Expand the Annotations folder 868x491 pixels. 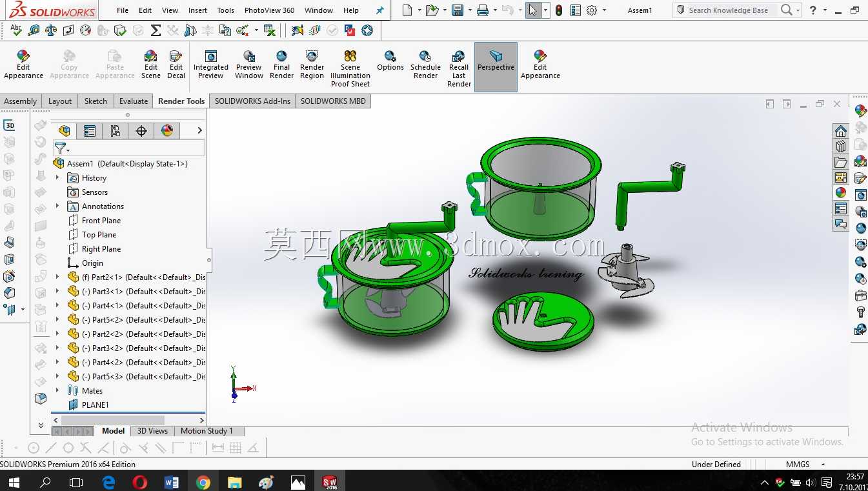57,206
